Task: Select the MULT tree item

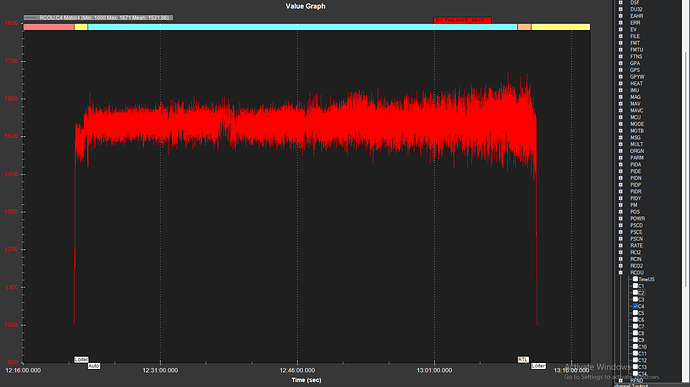Action: pyautogui.click(x=636, y=144)
